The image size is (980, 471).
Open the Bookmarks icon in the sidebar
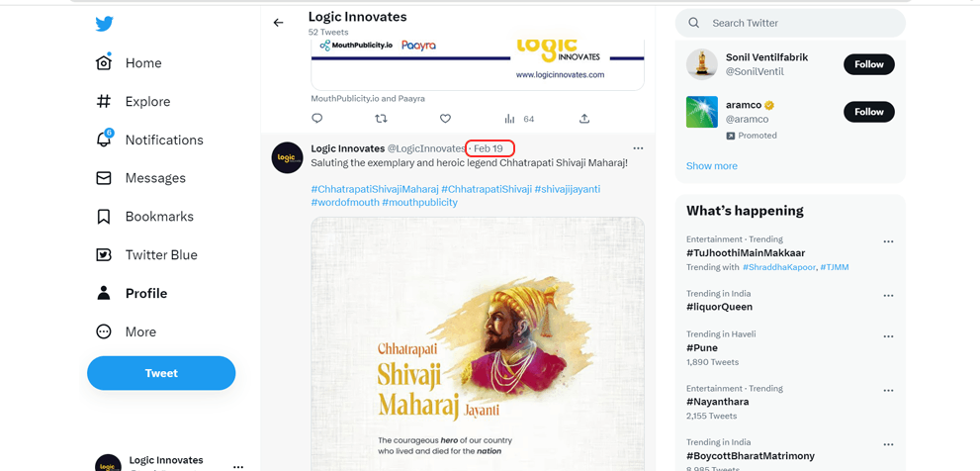pyautogui.click(x=104, y=217)
